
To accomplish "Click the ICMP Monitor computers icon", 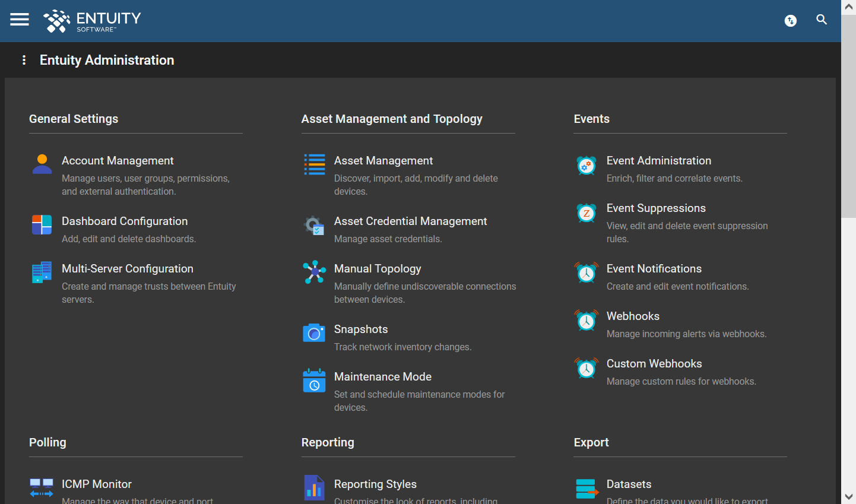I will pos(42,487).
